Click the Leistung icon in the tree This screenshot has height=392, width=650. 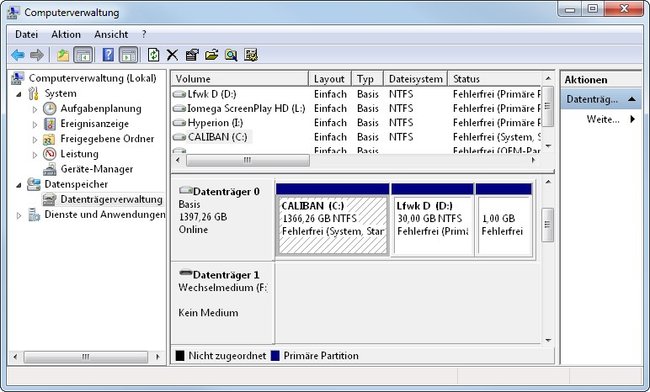tap(50, 154)
